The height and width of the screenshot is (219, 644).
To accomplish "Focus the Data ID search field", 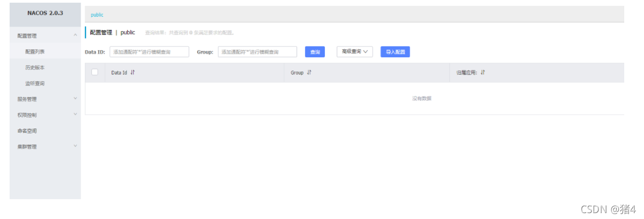I will coord(149,52).
